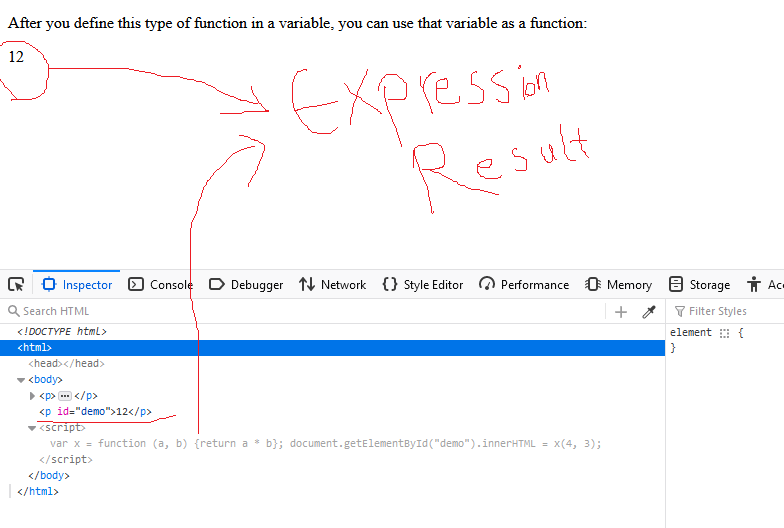Open the Accessibility tab
This screenshot has width=784, height=528.
(x=764, y=284)
